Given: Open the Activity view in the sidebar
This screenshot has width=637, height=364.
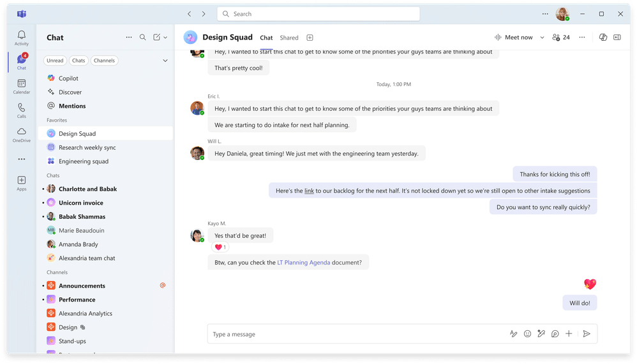Looking at the screenshot, I should point(22,38).
